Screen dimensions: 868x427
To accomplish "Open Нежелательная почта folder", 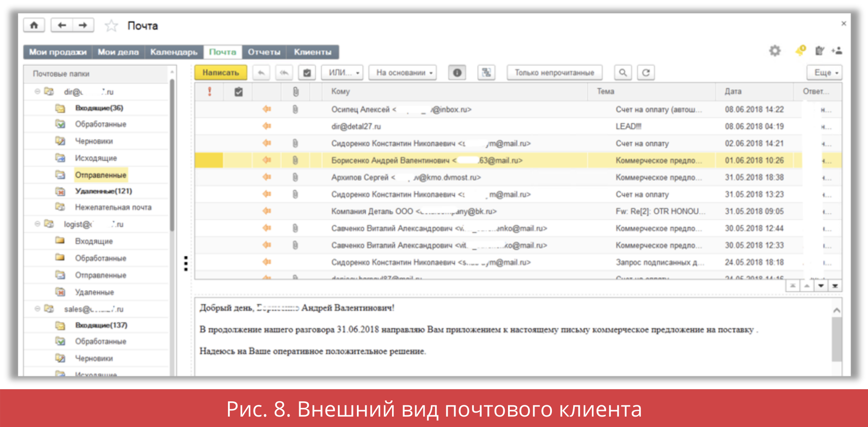I will [x=113, y=208].
